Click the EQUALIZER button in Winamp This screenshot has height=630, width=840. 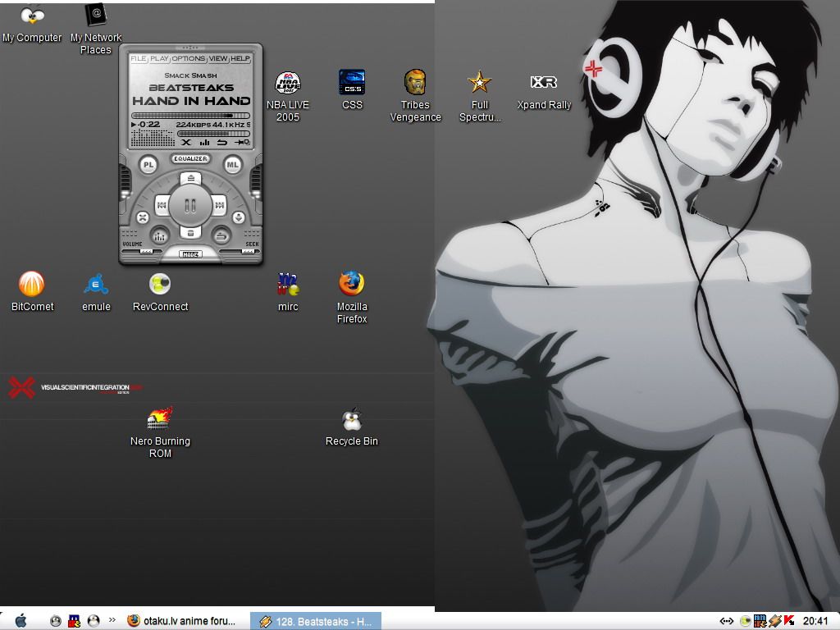(190, 158)
